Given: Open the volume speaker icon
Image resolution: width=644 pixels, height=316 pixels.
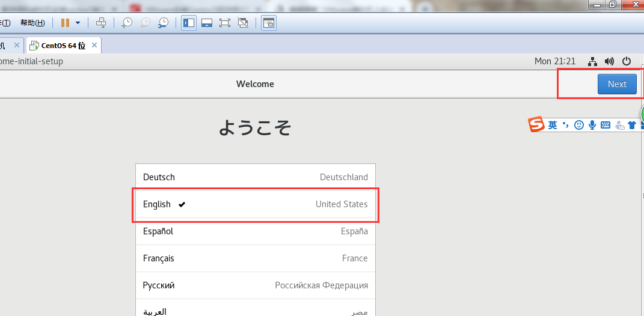Looking at the screenshot, I should (x=610, y=61).
